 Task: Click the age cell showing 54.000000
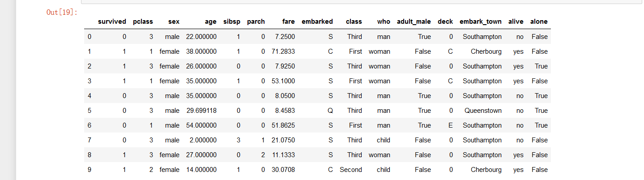(x=201, y=125)
